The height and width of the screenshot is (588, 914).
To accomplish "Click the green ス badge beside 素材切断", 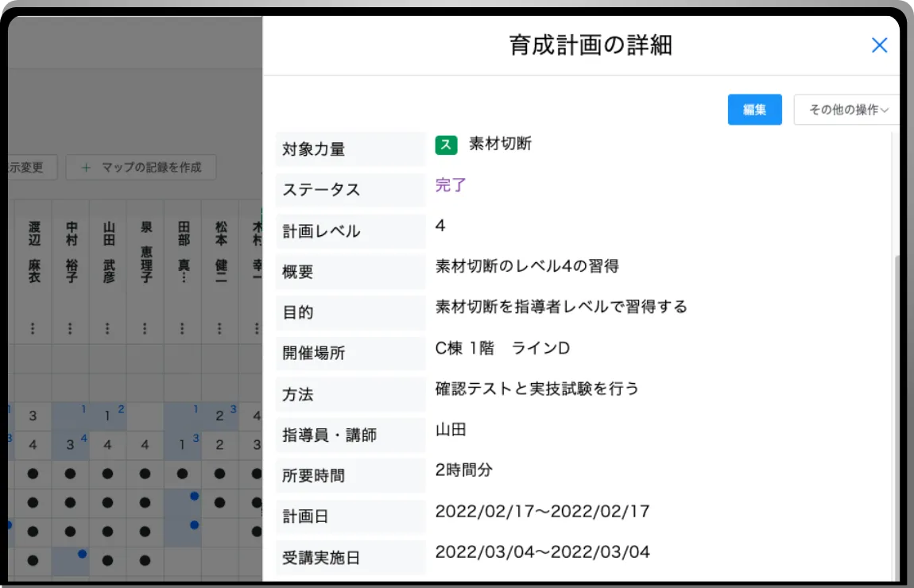I will [446, 145].
